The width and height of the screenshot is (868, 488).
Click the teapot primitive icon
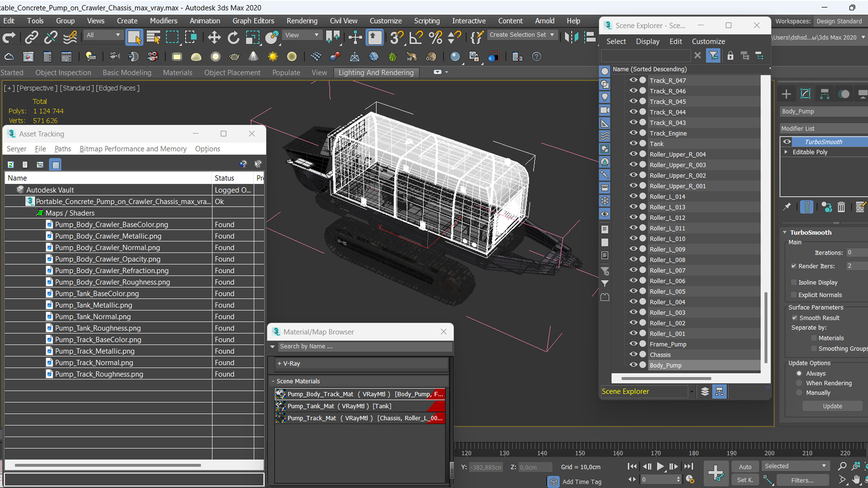[234, 57]
